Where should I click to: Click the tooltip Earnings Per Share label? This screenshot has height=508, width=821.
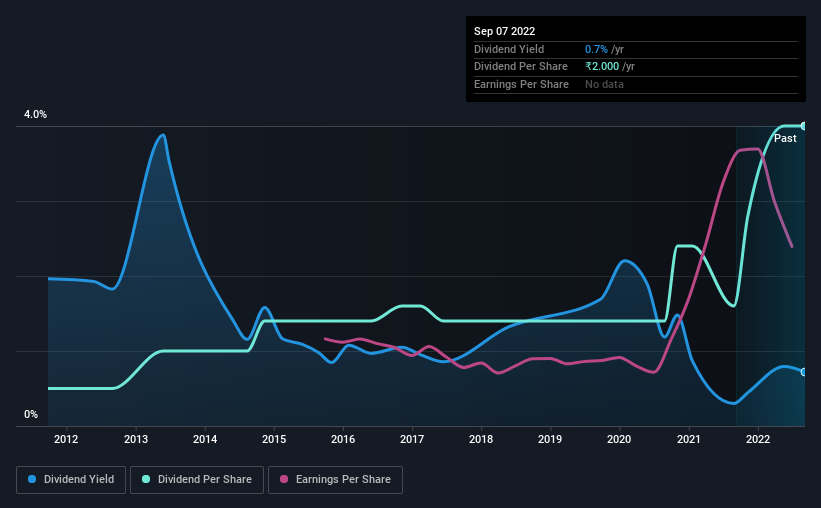tap(521, 84)
